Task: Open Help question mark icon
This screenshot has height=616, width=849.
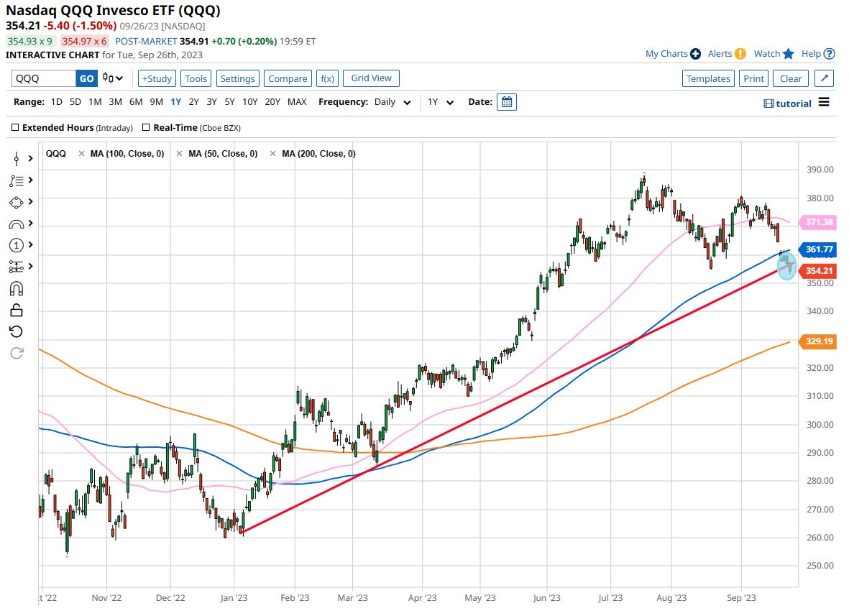Action: pos(829,54)
